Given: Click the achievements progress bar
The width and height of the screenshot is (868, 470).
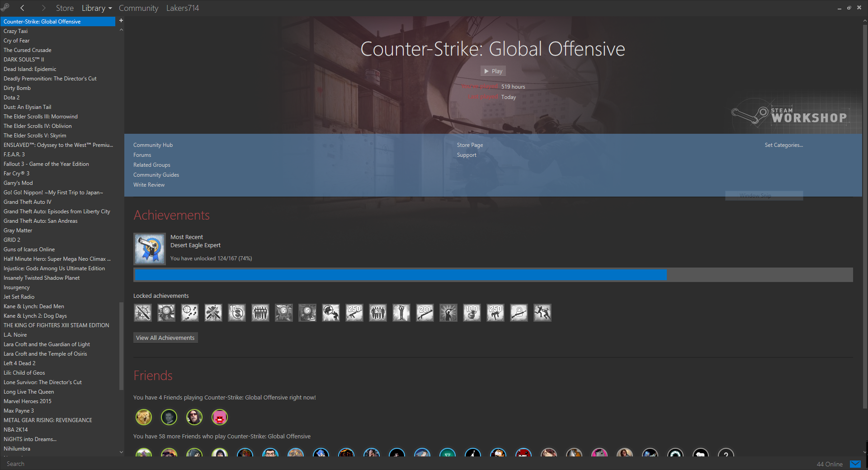Looking at the screenshot, I should (x=493, y=275).
